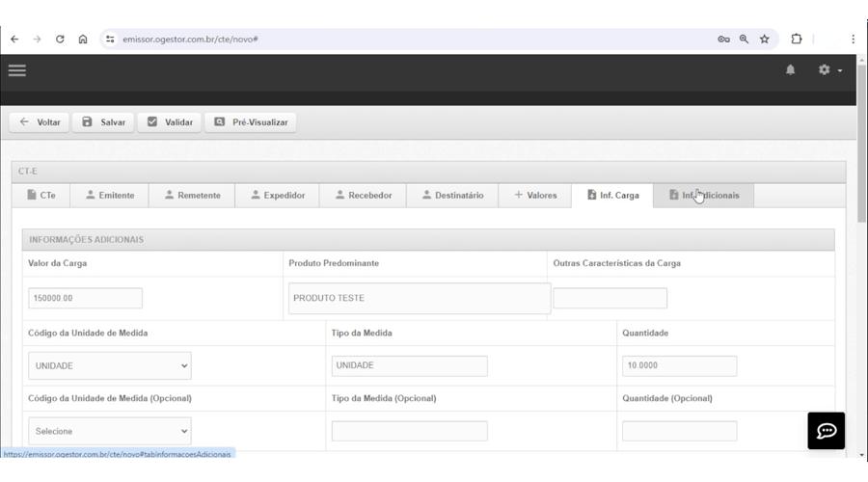Click the Outras Características da Carga field

(x=610, y=299)
